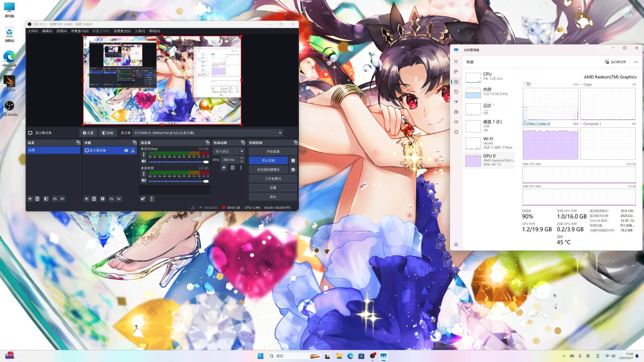Image resolution: width=644 pixels, height=362 pixels.
Task: Remove selected scene with Scenes trash icon
Action: [38, 199]
